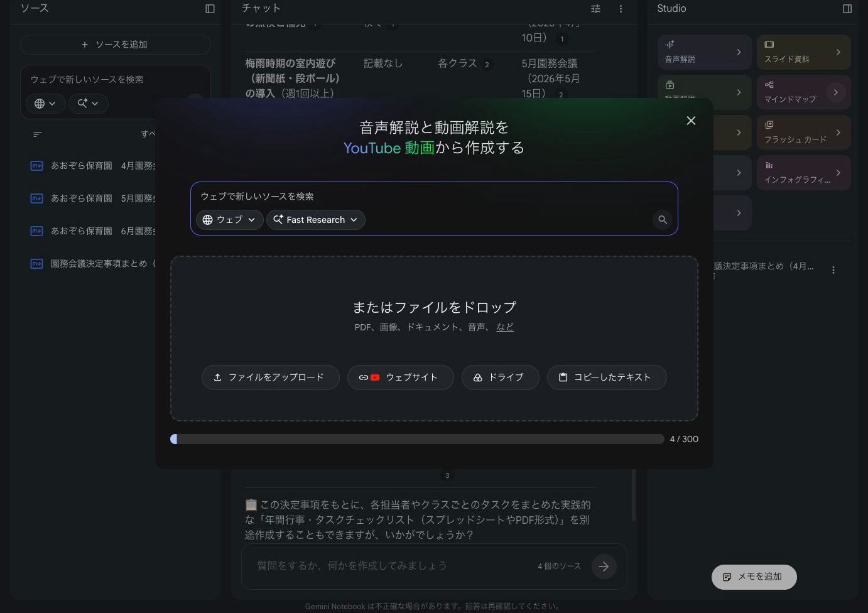The height and width of the screenshot is (613, 868).
Task: Click the スライド資料 slide icon
Action: click(x=769, y=44)
